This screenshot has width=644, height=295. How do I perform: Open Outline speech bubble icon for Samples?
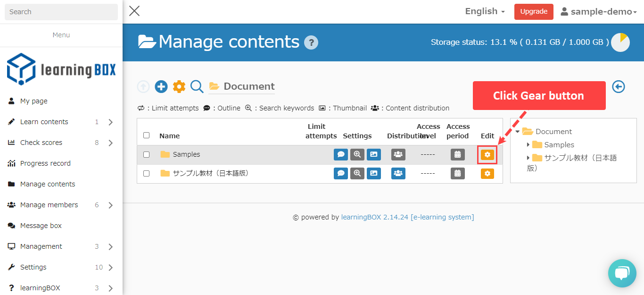click(341, 154)
